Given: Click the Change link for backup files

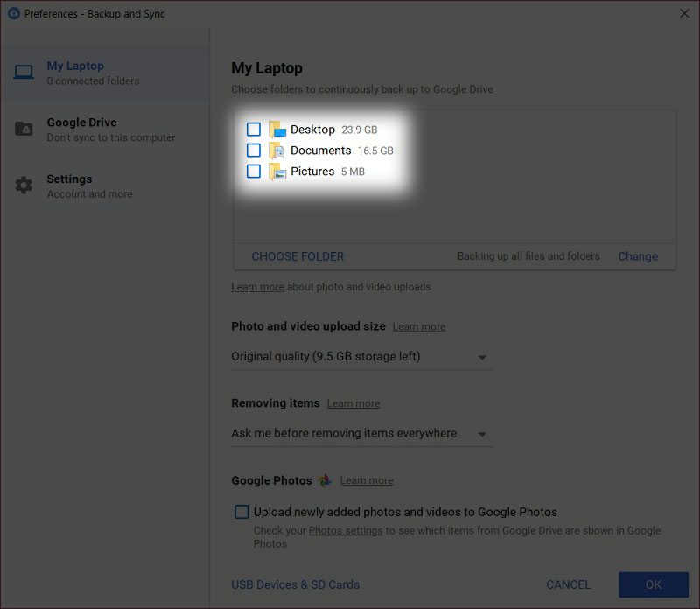Looking at the screenshot, I should (x=638, y=256).
